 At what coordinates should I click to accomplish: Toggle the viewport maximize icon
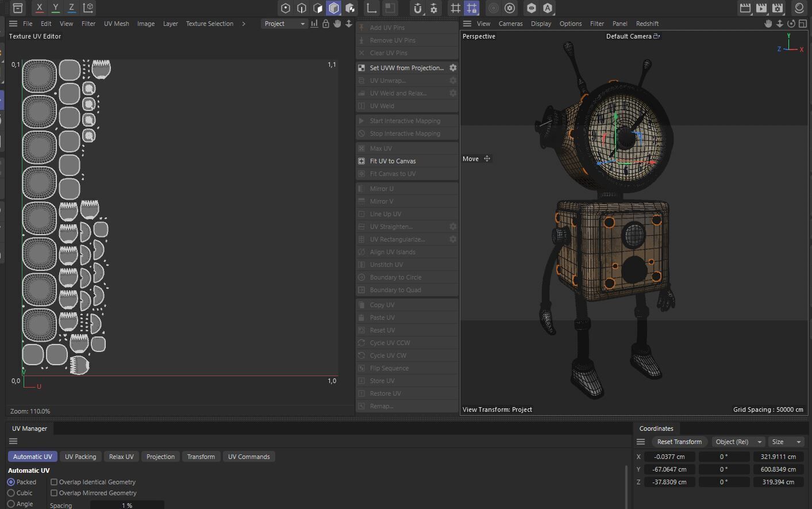pos(803,24)
